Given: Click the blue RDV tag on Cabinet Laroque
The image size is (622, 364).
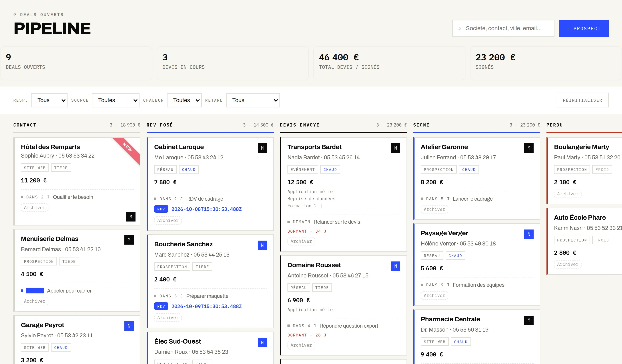Looking at the screenshot, I should [161, 209].
